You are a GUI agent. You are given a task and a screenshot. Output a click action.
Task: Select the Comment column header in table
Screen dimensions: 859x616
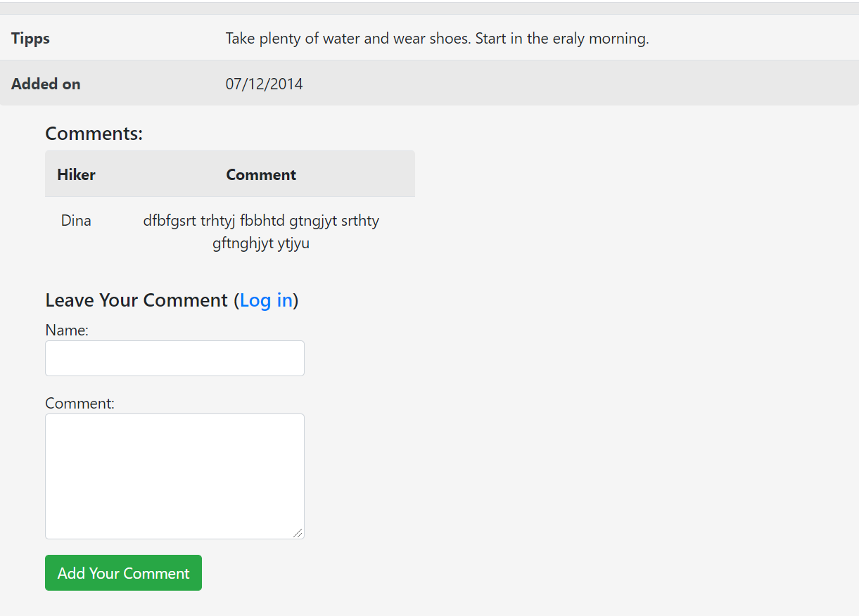pyautogui.click(x=261, y=174)
